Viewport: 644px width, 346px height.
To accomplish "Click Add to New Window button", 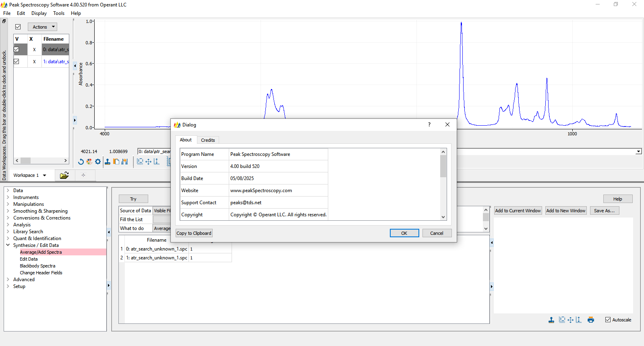I will pos(566,211).
